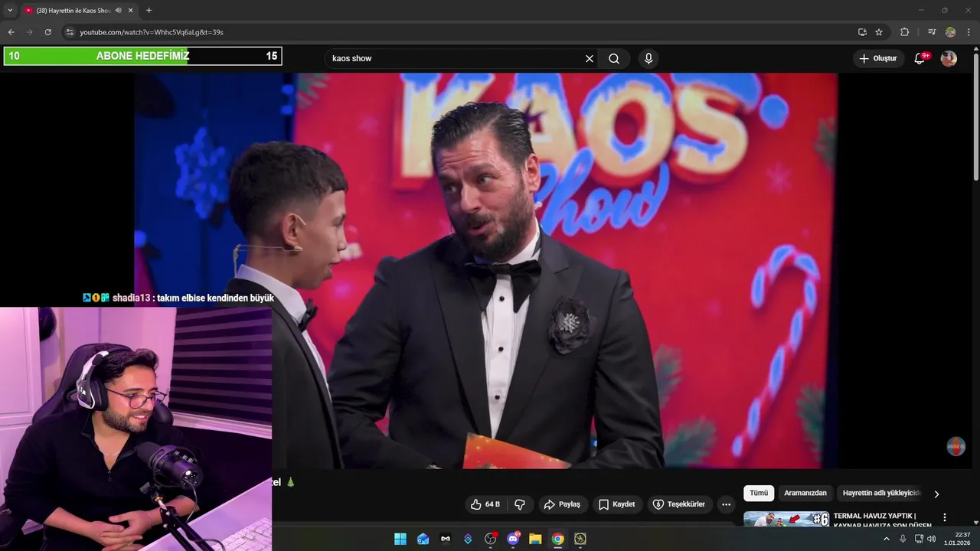Open YouTube notifications bell
980x551 pixels.
920,58
